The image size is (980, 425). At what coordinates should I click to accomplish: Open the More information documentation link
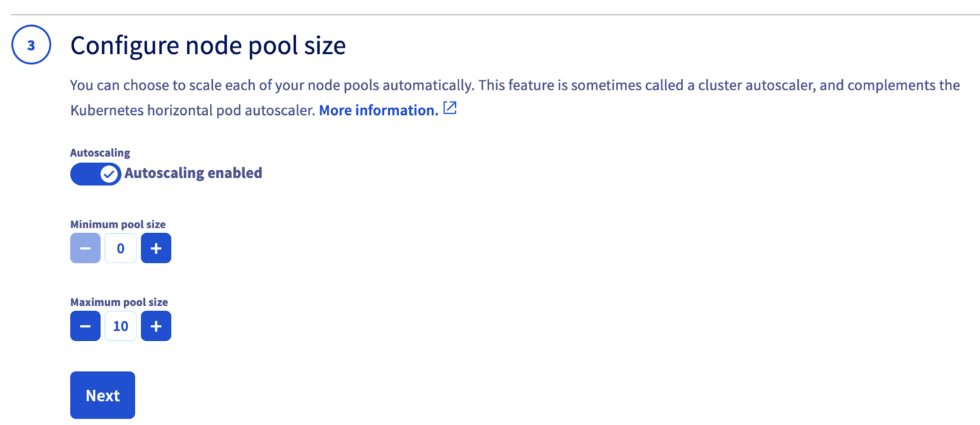[x=378, y=110]
